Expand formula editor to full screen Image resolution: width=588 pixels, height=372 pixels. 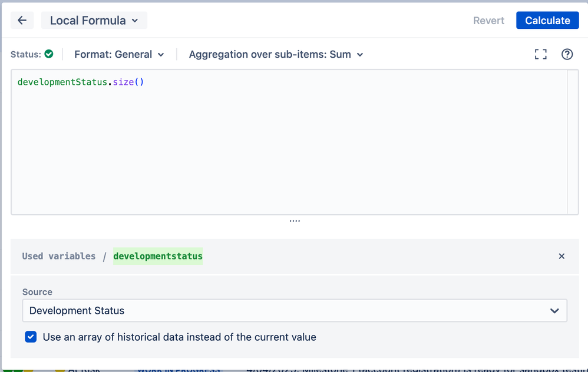[540, 54]
